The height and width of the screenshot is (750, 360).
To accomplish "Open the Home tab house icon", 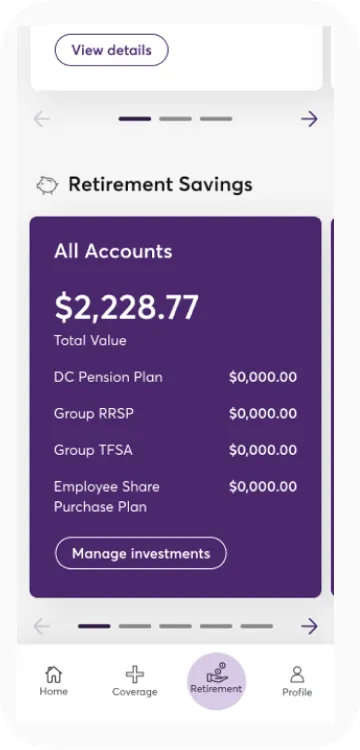I will click(53, 674).
